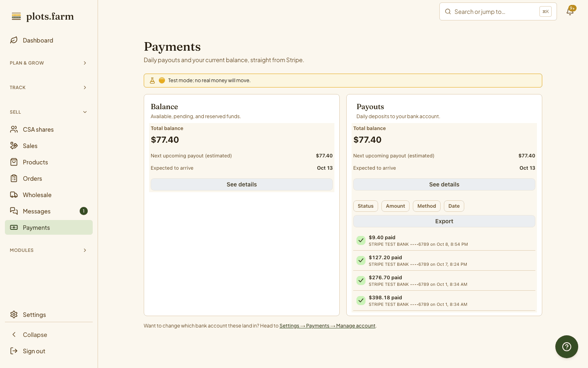Open the Products page
The image size is (588, 368).
point(49,162)
